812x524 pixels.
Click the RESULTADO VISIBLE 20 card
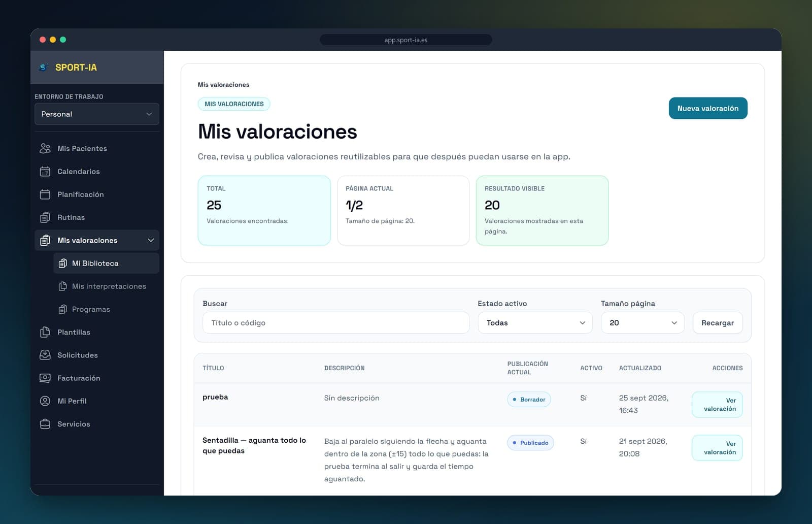542,210
